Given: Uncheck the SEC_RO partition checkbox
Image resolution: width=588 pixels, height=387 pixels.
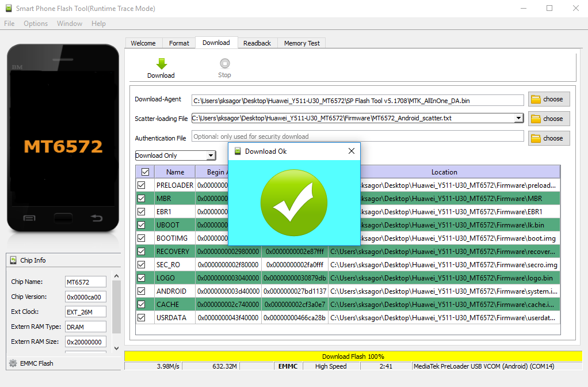Looking at the screenshot, I should (142, 265).
